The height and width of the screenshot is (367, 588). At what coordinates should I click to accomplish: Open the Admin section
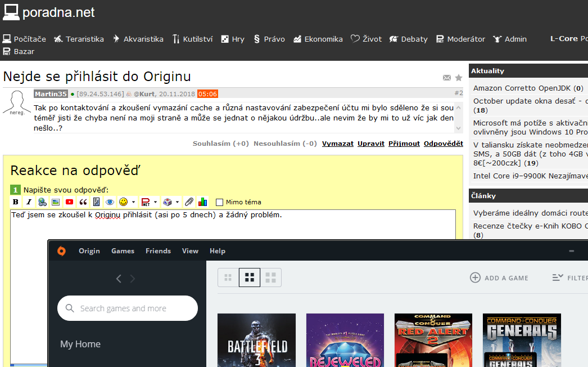510,39
